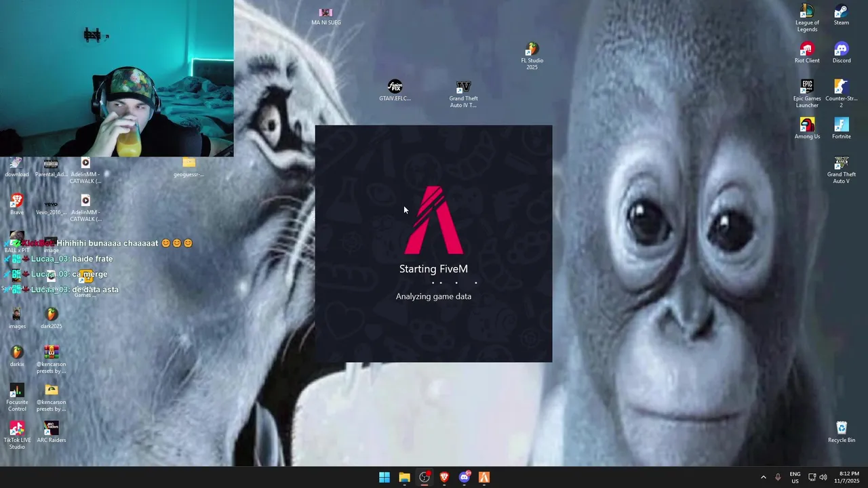Switch to Discord on the taskbar
The width and height of the screenshot is (868, 488).
pos(465,477)
